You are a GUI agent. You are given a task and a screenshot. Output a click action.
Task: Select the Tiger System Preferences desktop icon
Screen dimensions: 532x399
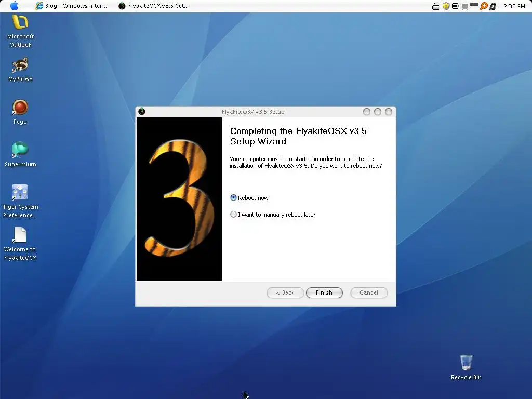pyautogui.click(x=20, y=202)
